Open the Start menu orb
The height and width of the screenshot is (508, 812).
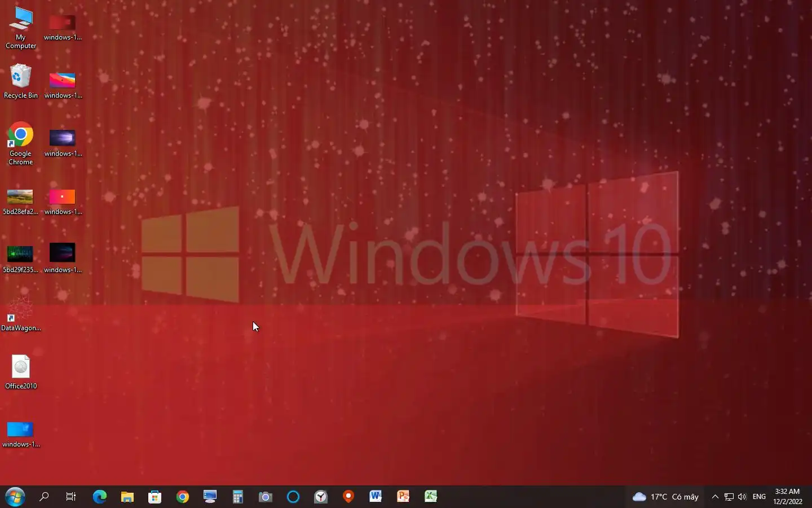(15, 497)
